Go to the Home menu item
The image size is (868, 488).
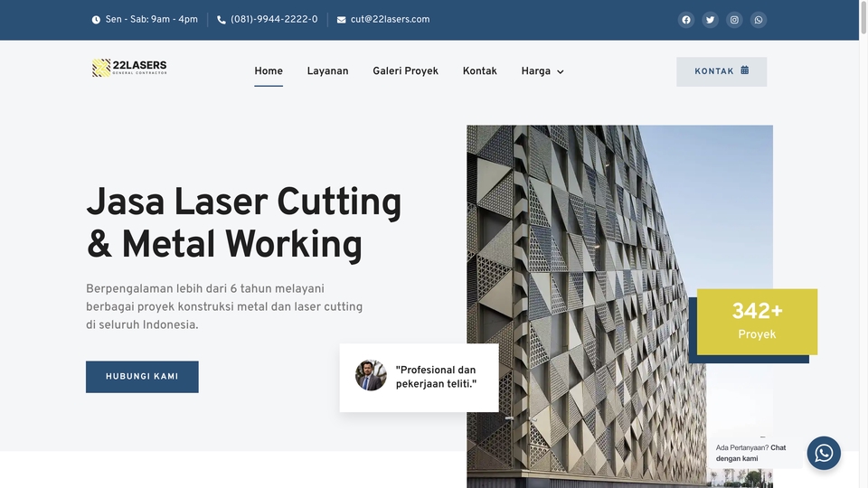269,71
